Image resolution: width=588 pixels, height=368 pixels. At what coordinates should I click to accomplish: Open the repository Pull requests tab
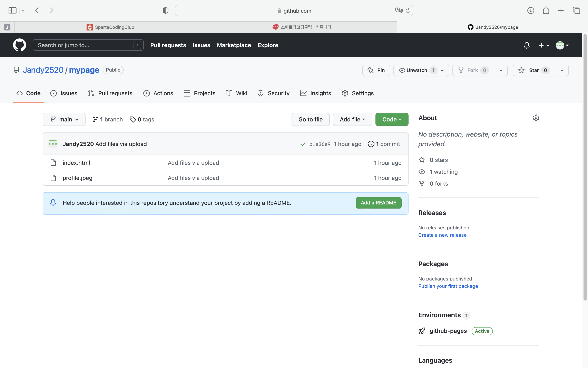(110, 93)
